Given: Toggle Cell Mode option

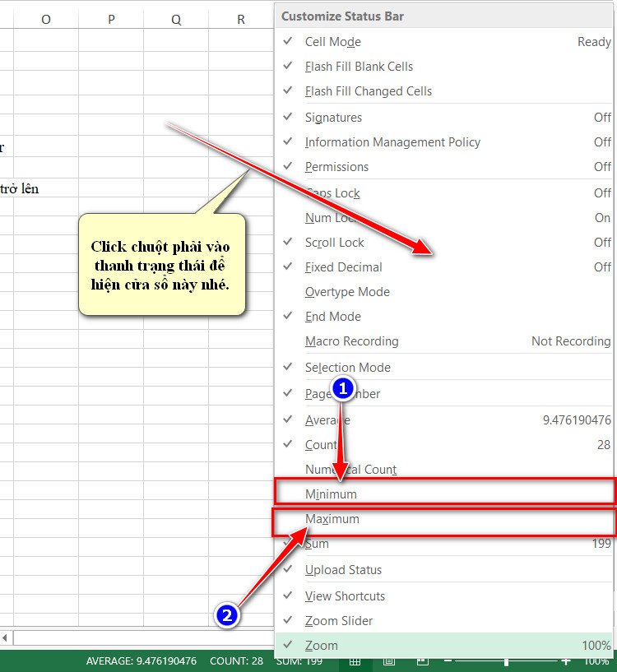Looking at the screenshot, I should click(443, 42).
